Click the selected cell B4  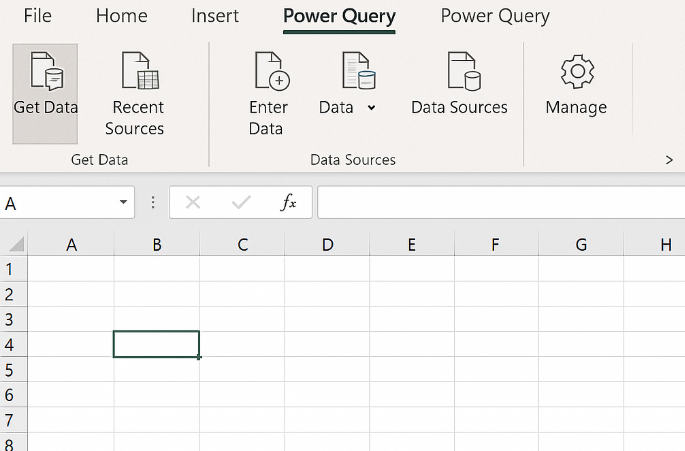(x=156, y=344)
